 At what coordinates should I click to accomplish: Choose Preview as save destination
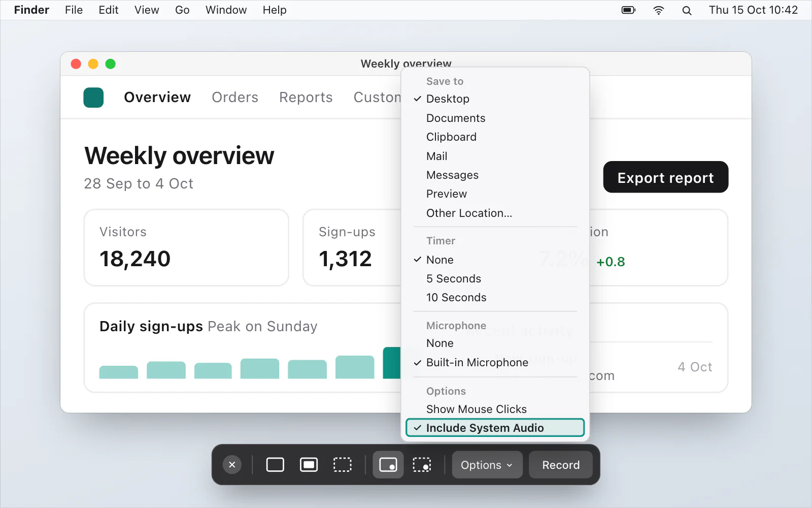click(495, 194)
